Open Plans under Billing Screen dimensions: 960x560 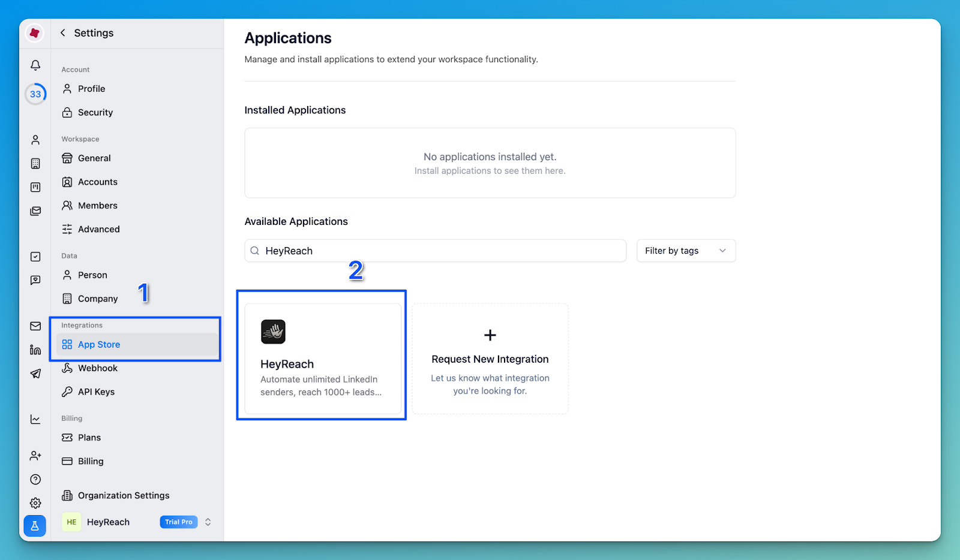pos(136,438)
